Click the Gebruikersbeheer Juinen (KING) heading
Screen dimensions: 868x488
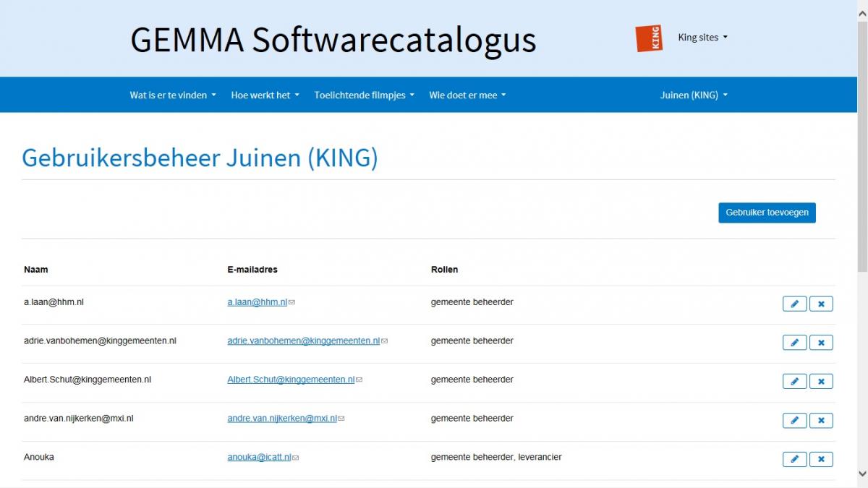[200, 158]
